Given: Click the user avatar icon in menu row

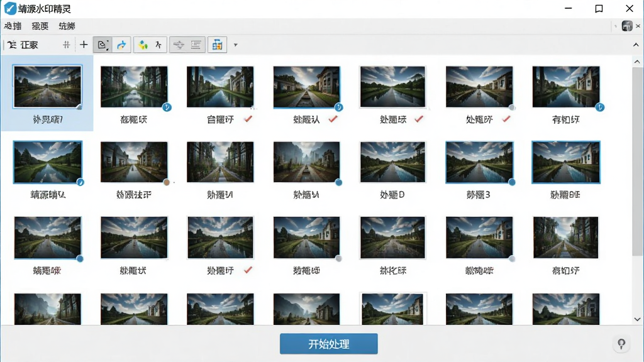Looking at the screenshot, I should coord(627,26).
